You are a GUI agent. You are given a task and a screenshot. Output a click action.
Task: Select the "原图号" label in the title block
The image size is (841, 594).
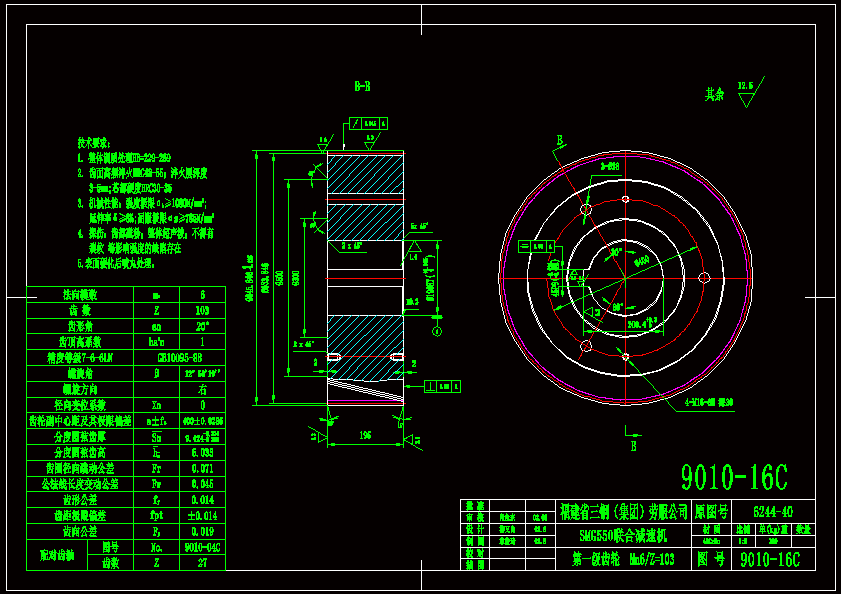point(711,511)
